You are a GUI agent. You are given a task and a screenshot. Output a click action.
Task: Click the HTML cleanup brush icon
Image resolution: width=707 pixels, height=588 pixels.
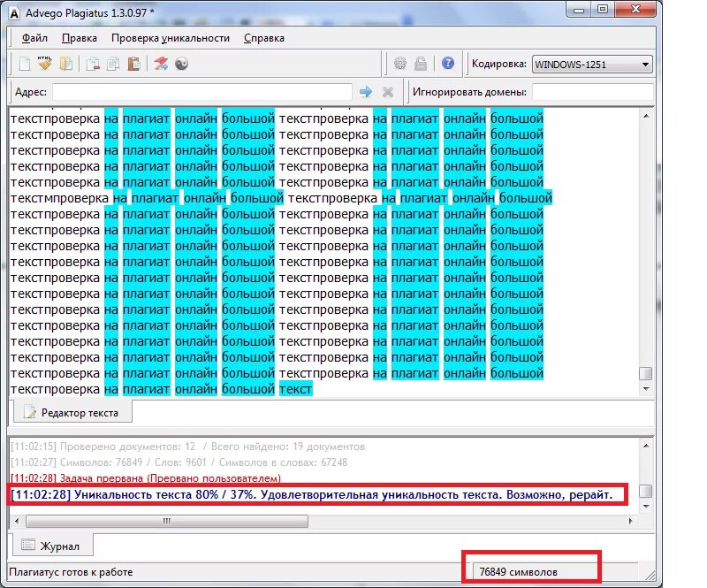click(x=45, y=64)
